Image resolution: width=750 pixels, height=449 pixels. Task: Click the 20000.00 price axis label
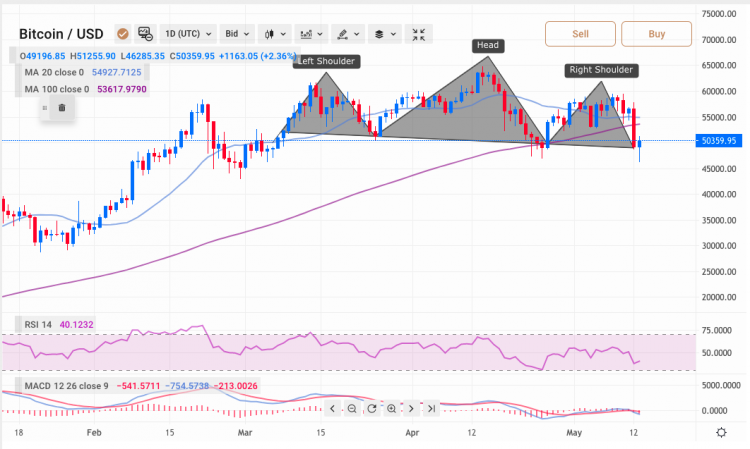pos(719,297)
